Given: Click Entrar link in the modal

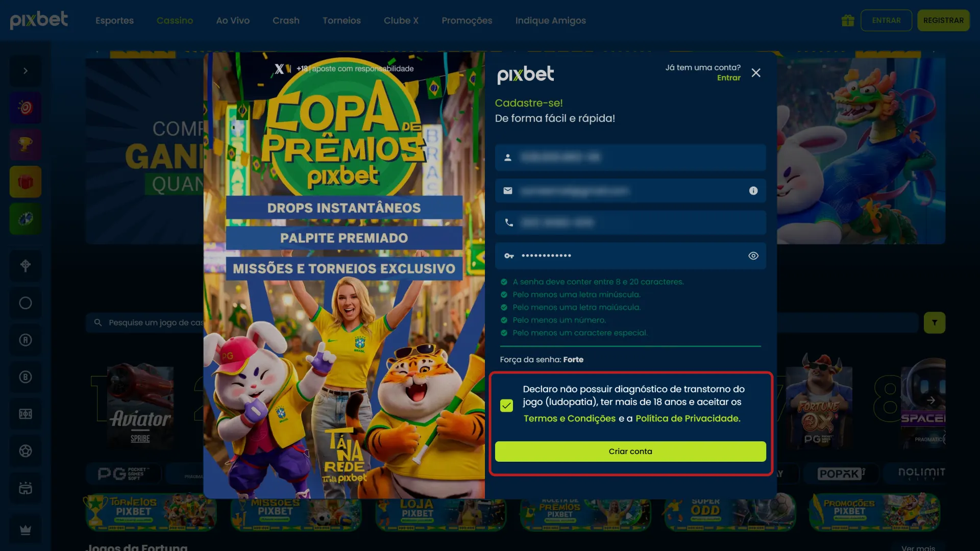Looking at the screenshot, I should coord(728,78).
